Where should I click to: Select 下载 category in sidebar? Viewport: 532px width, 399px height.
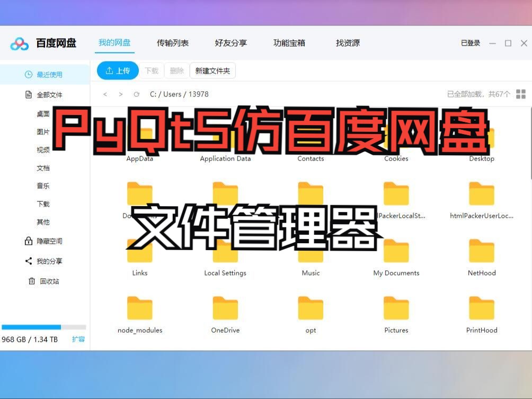[x=43, y=204]
